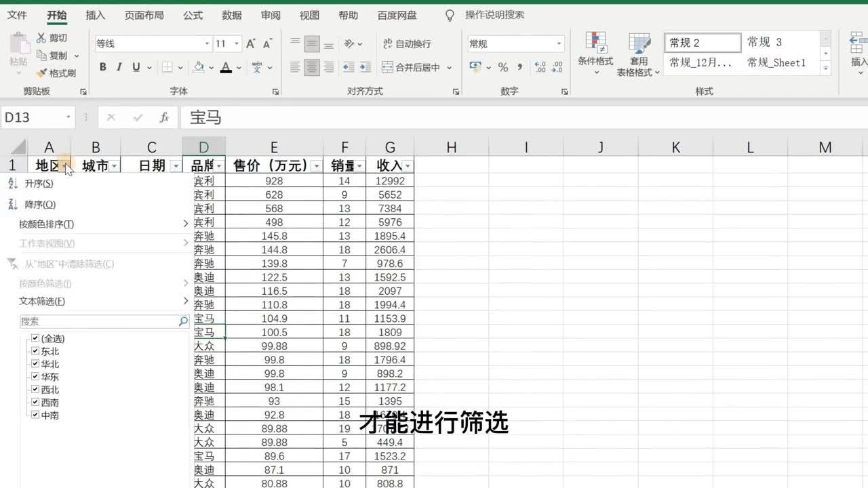Select the Format Painter (格式刷) brush
868x488 pixels.
(41, 73)
